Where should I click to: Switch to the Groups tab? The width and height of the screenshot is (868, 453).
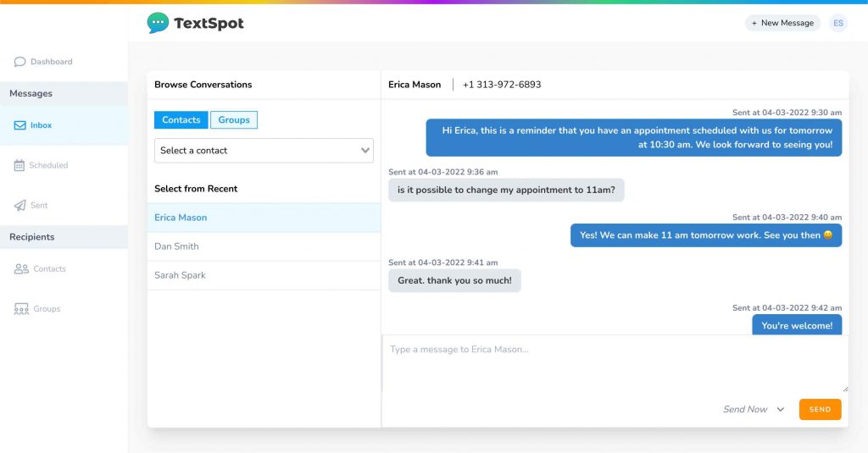234,120
